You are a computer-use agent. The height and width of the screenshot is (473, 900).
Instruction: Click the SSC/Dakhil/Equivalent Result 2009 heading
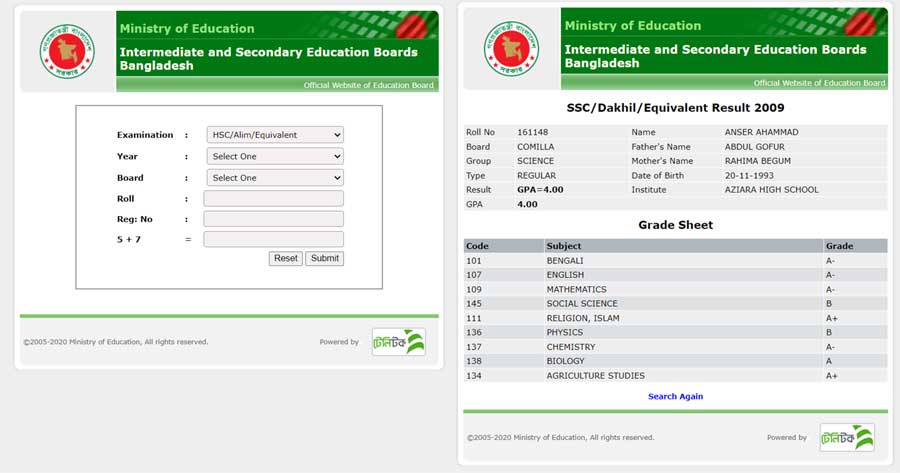pyautogui.click(x=675, y=108)
